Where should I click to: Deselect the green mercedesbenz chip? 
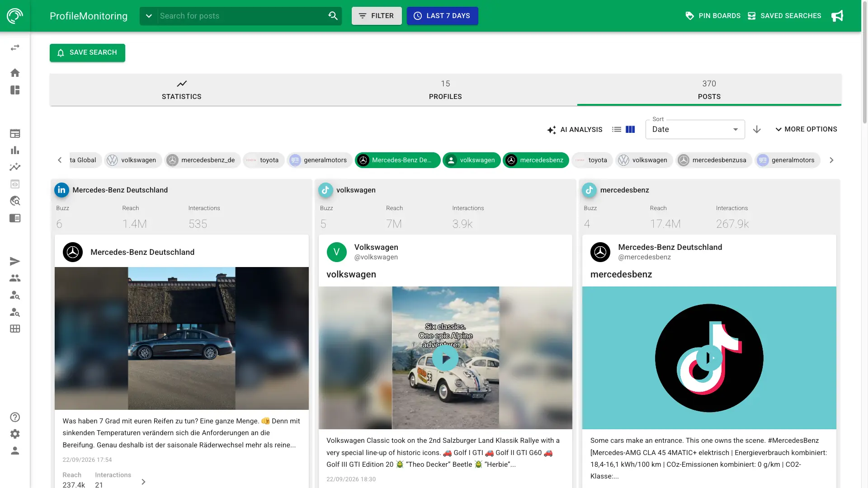click(536, 160)
